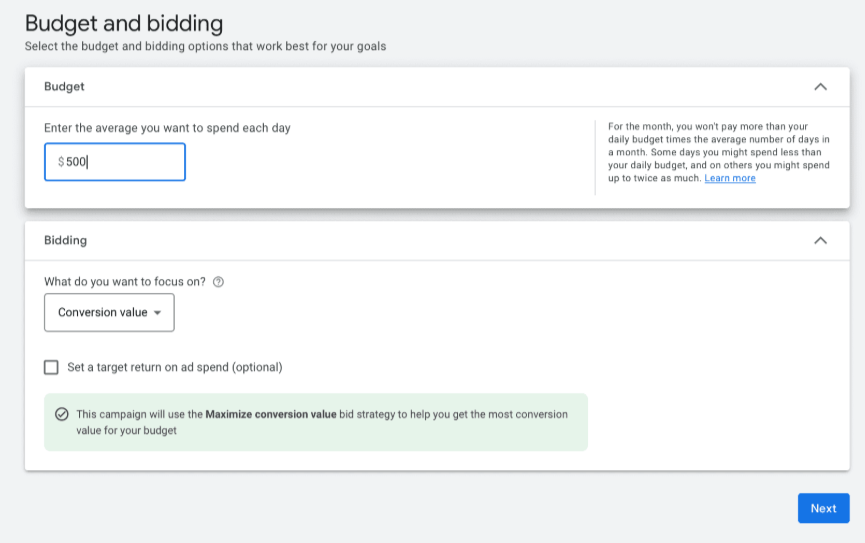Click "Enter the average you want to spend" label

pos(167,128)
